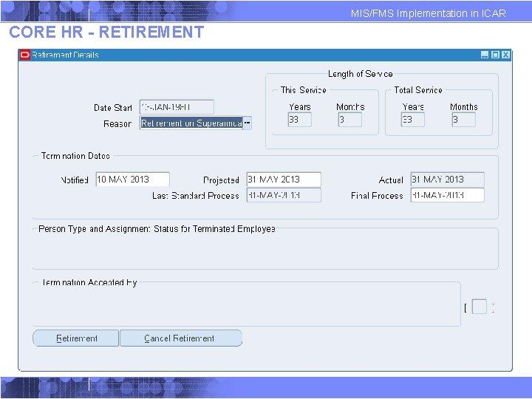Click 'Person Type and Assignment Status' label
The width and height of the screenshot is (532, 399).
click(x=157, y=229)
